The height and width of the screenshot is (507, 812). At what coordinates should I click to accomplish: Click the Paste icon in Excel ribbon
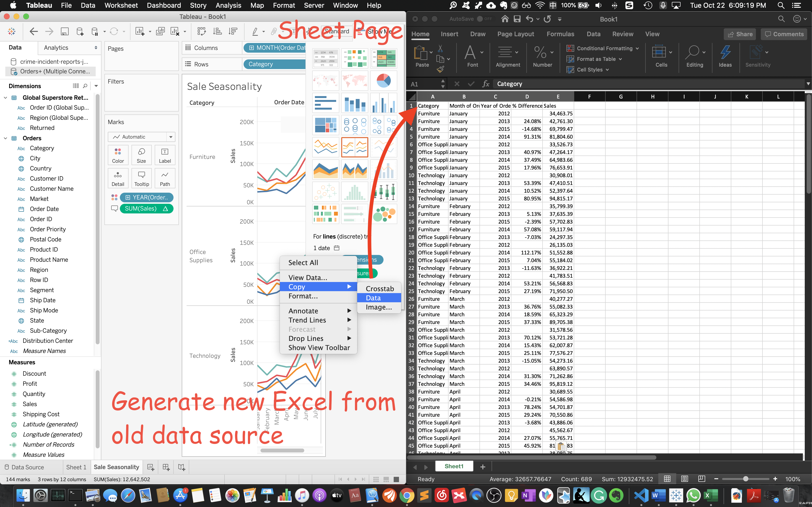pos(421,54)
